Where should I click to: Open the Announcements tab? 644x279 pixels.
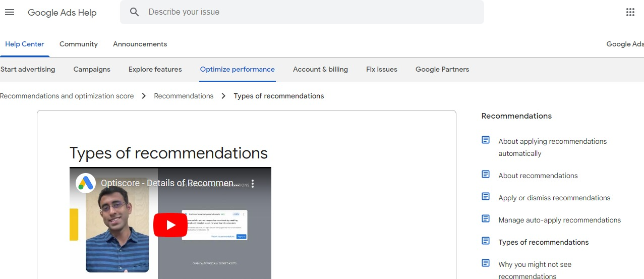[140, 44]
